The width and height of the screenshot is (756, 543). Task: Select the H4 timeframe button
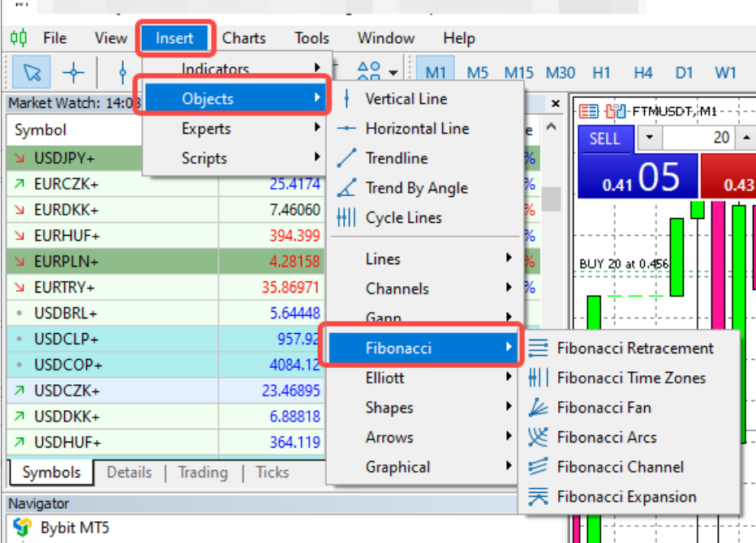[642, 73]
